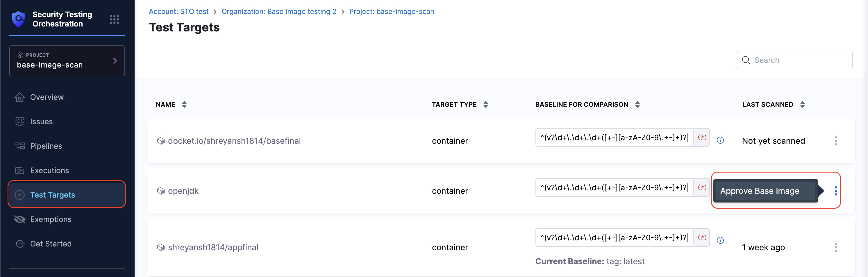Navigate to Pipelines in the sidebar
This screenshot has height=277, width=868.
coord(46,146)
